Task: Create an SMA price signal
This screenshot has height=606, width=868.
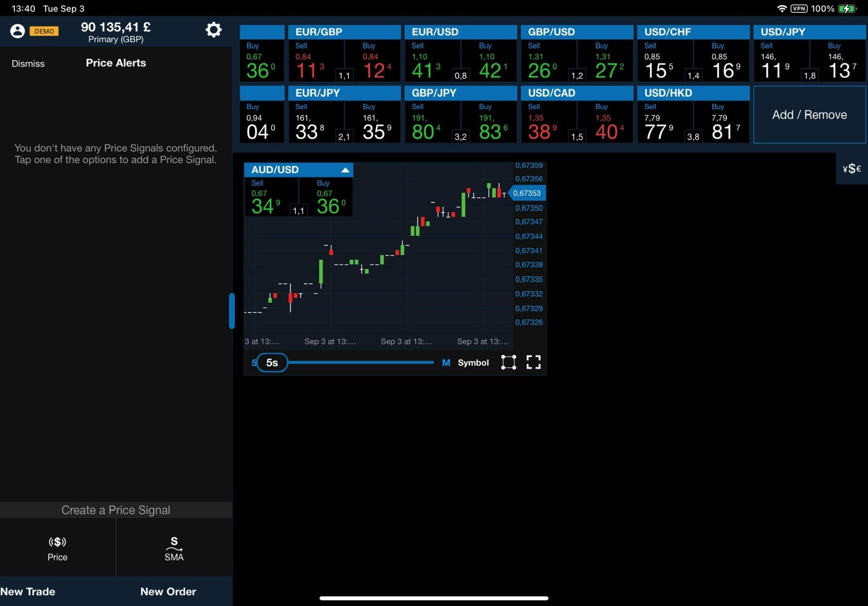Action: tap(174, 548)
